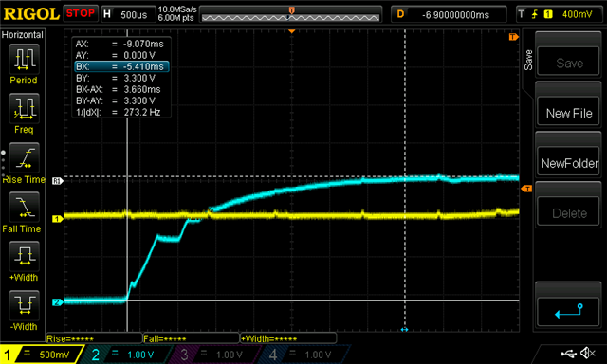607x364 pixels.
Task: Toggle channel 1 at 500mV
Action: pyautogui.click(x=41, y=355)
